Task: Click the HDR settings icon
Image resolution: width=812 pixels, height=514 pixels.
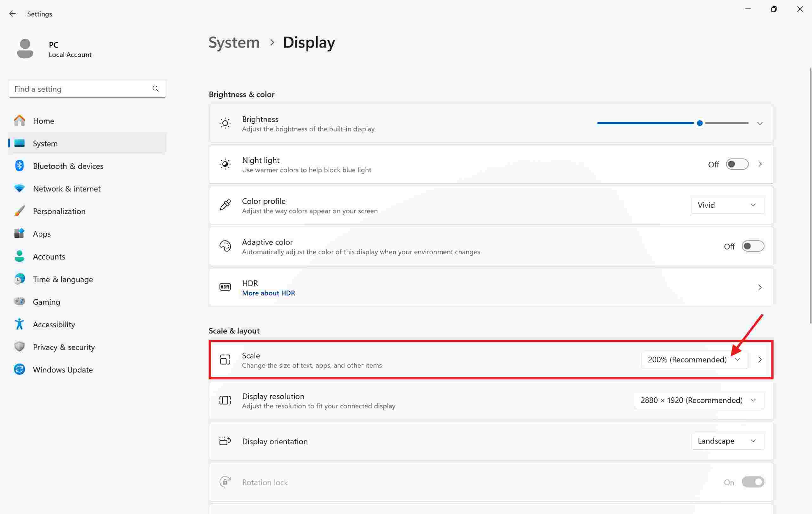Action: coord(225,287)
